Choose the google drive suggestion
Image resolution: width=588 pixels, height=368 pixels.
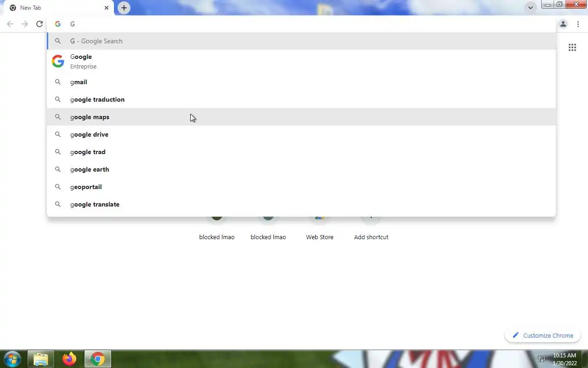pyautogui.click(x=301, y=134)
